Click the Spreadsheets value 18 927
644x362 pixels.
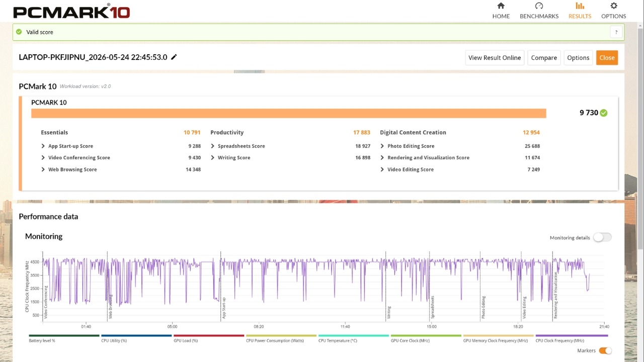363,146
